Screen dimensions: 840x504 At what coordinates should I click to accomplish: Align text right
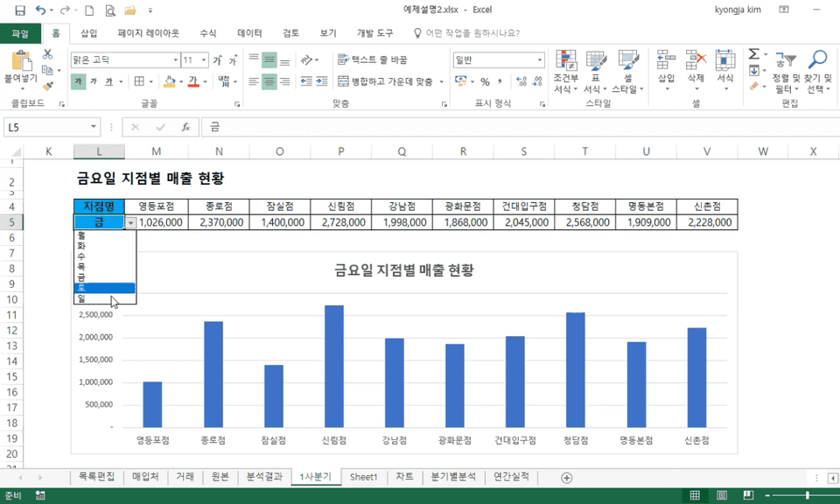coord(284,81)
